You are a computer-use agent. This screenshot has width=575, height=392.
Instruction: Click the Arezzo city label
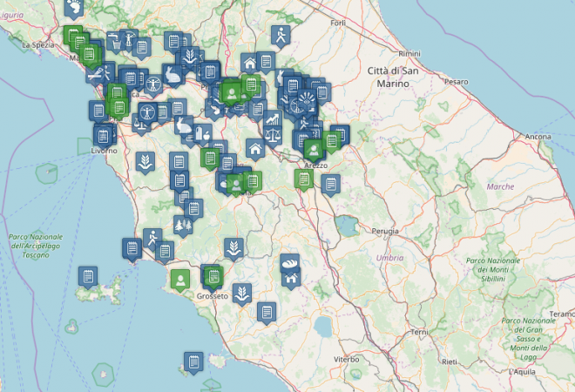(x=316, y=166)
